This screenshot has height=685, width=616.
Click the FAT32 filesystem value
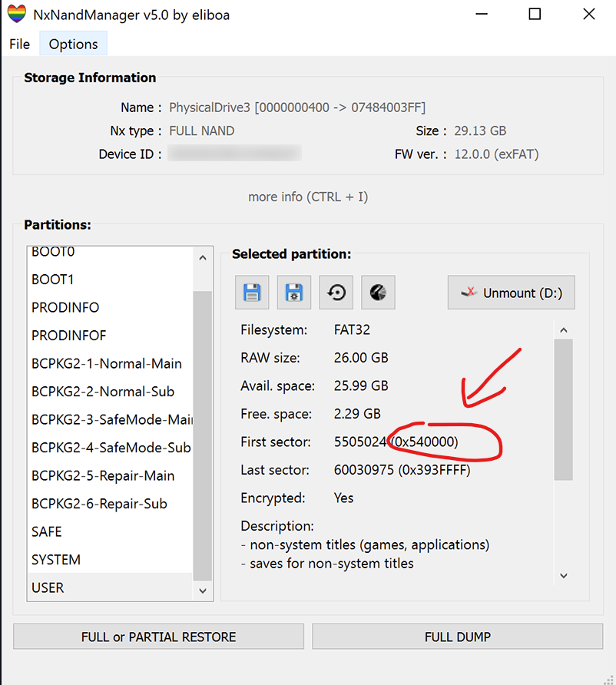pos(352,330)
